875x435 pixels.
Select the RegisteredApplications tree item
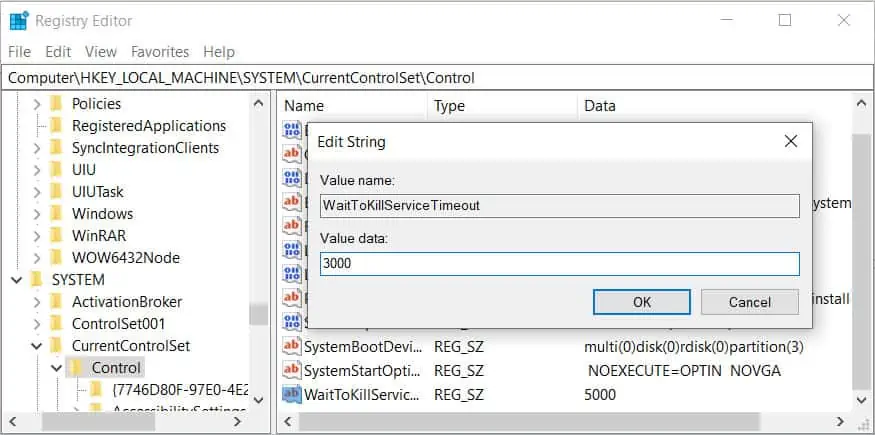[x=149, y=126]
